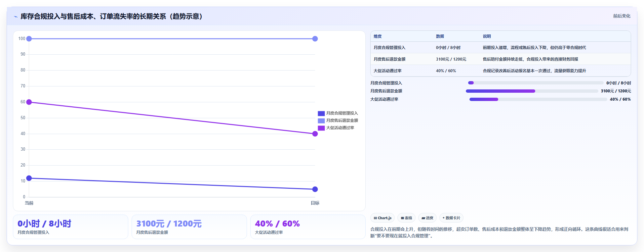Click the 前后变化 label
Image resolution: width=644 pixels, height=252 pixels.
click(622, 16)
